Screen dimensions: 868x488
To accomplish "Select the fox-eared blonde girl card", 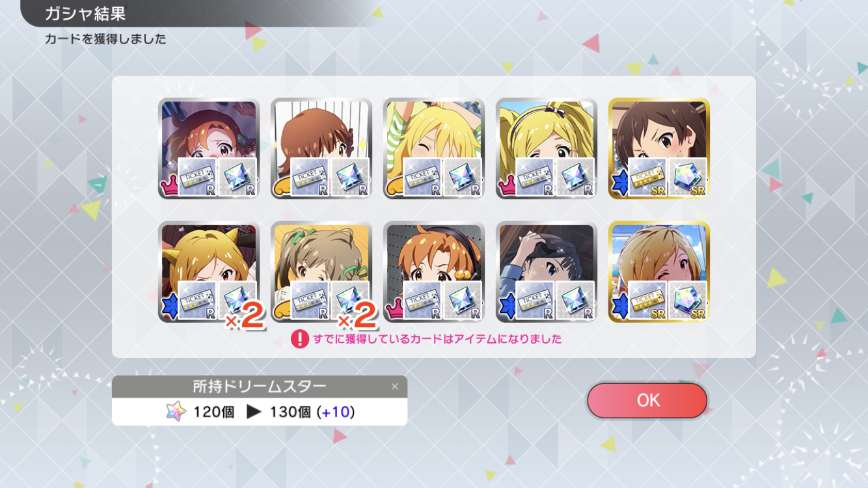I will 209,272.
